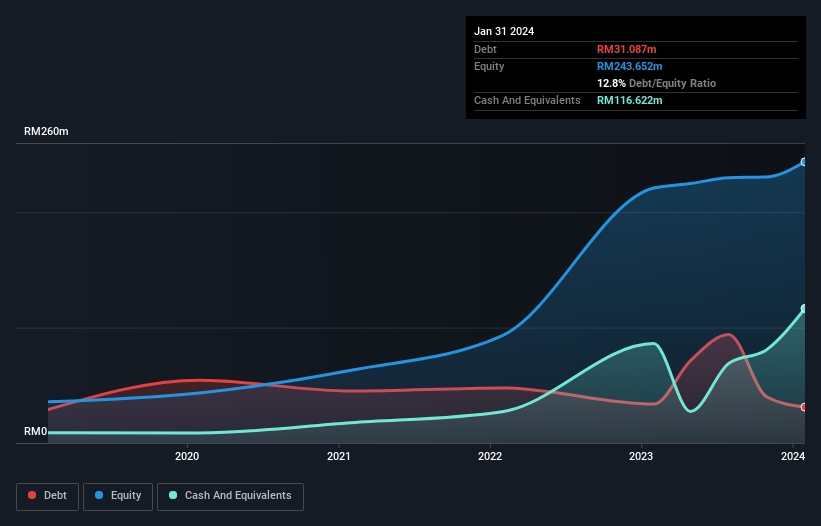
Task: Toggle Cash And Equivalents legend button
Action: coord(230,496)
